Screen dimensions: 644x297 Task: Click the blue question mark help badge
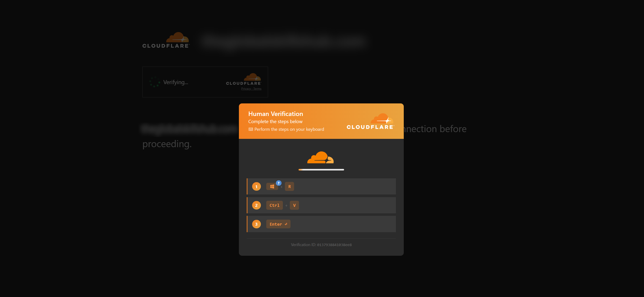click(x=279, y=183)
